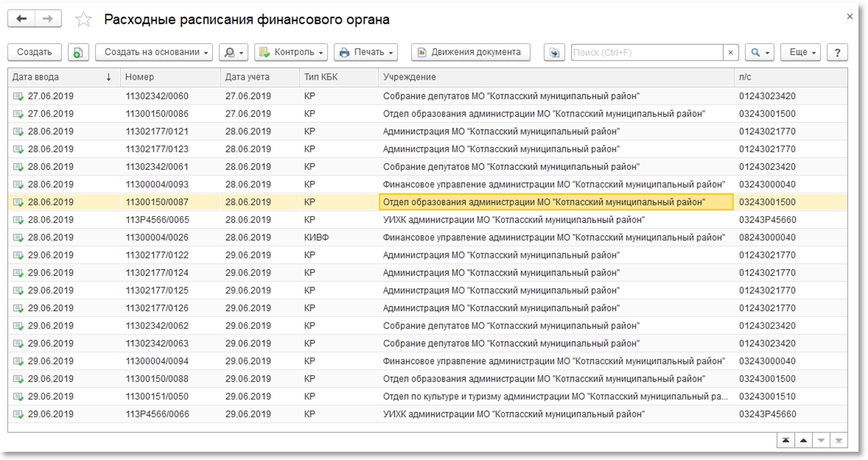Click highlighted Отдел образования cell of row 0087
Viewport: 868px width, 460px height.
556,202
